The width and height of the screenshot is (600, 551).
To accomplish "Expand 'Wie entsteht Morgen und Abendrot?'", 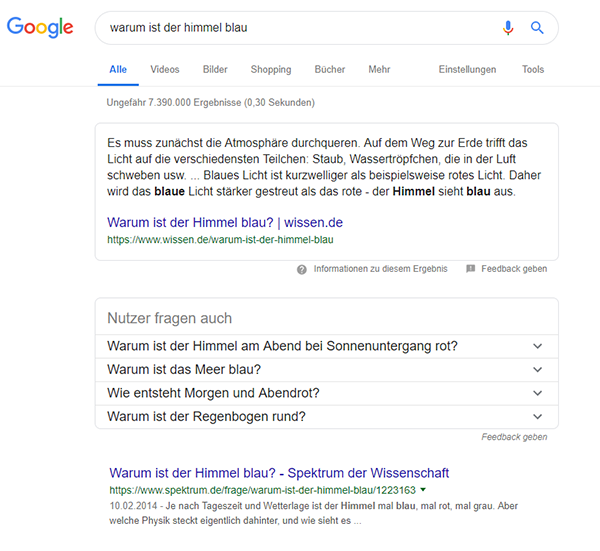I will point(326,393).
